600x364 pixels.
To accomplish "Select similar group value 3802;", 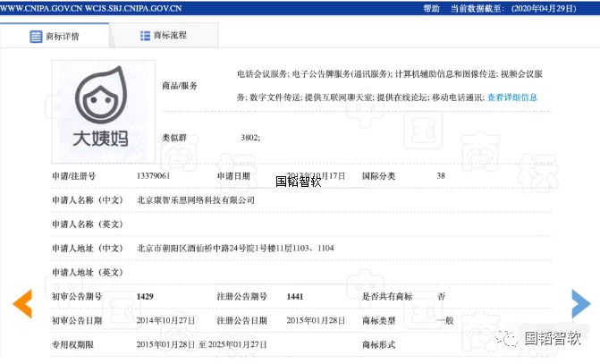I will point(250,138).
